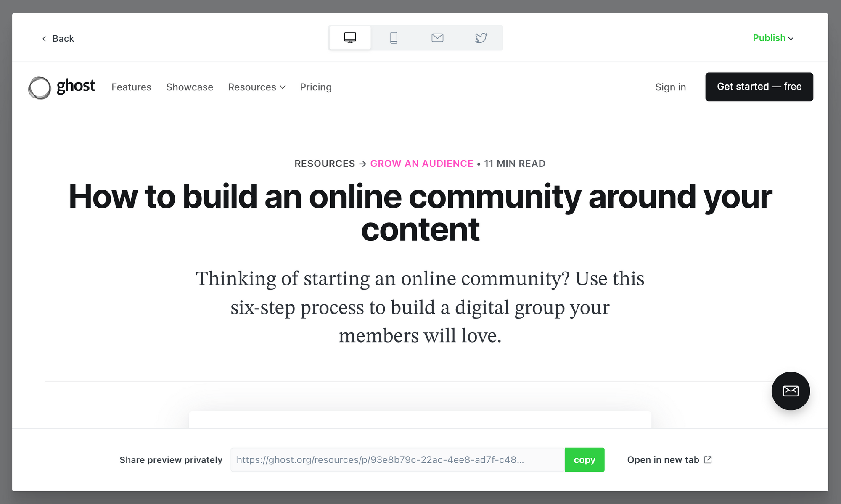Image resolution: width=841 pixels, height=504 pixels.
Task: Expand the Resources navigation dropdown
Action: tap(252, 87)
